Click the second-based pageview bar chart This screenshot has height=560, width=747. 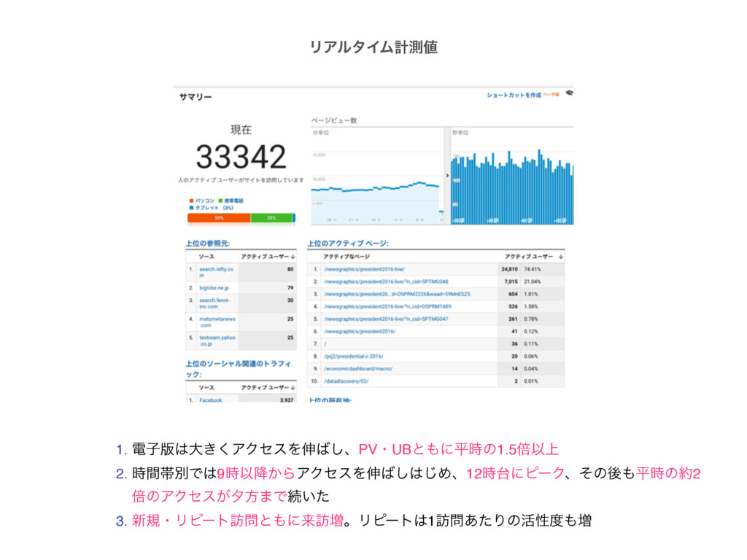[x=512, y=176]
